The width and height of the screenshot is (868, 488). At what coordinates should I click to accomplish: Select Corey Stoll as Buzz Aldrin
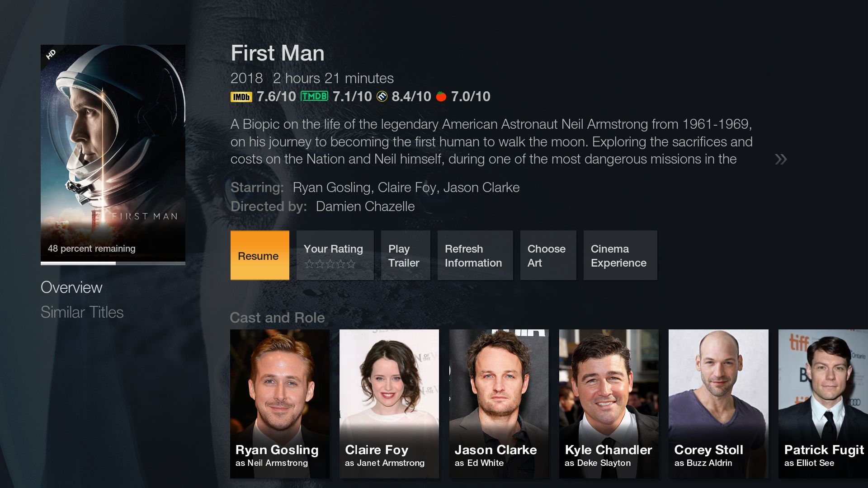tap(718, 404)
